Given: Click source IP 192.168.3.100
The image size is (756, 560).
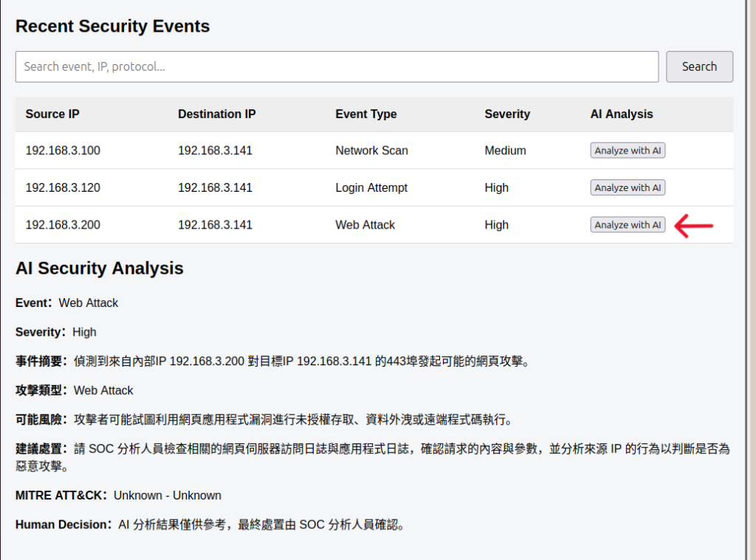Looking at the screenshot, I should click(63, 151).
